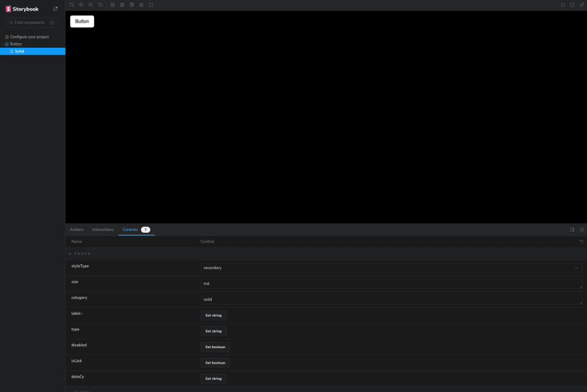587x392 pixels.
Task: Switch to the Interactions tab
Action: [103, 230]
